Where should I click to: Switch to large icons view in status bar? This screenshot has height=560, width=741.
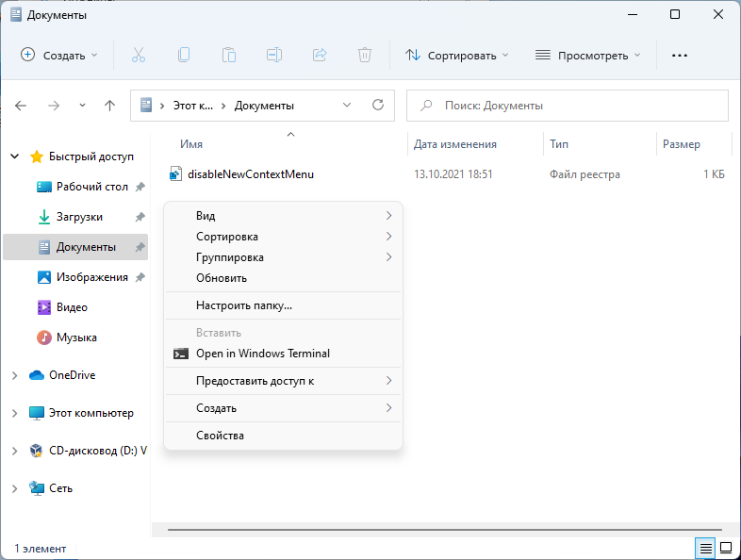click(726, 549)
